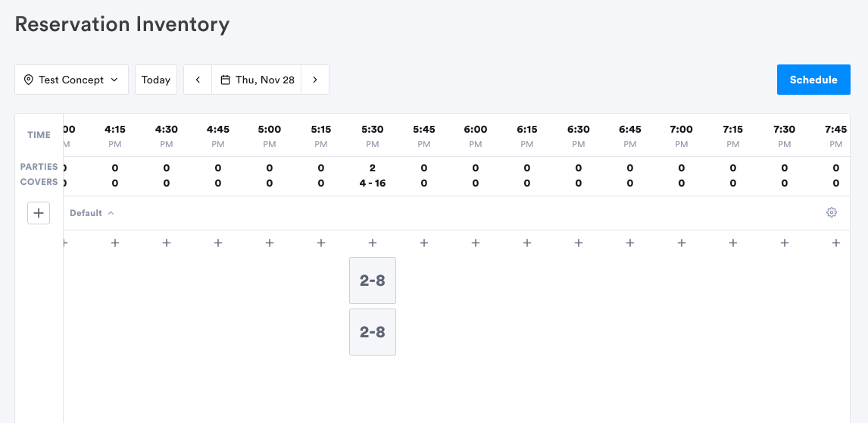Screen dimensions: 868x423
Task: Open the Test Concept location dropdown
Action: click(x=71, y=80)
